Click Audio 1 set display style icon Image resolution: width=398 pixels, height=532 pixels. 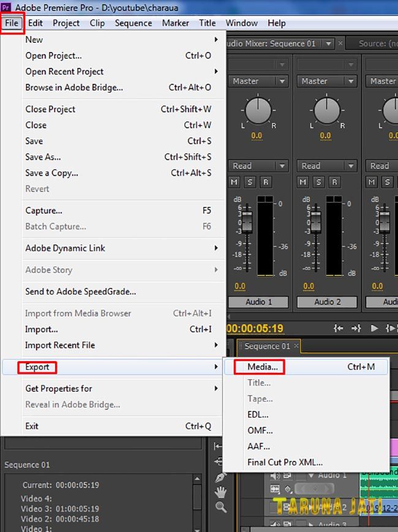[275, 489]
